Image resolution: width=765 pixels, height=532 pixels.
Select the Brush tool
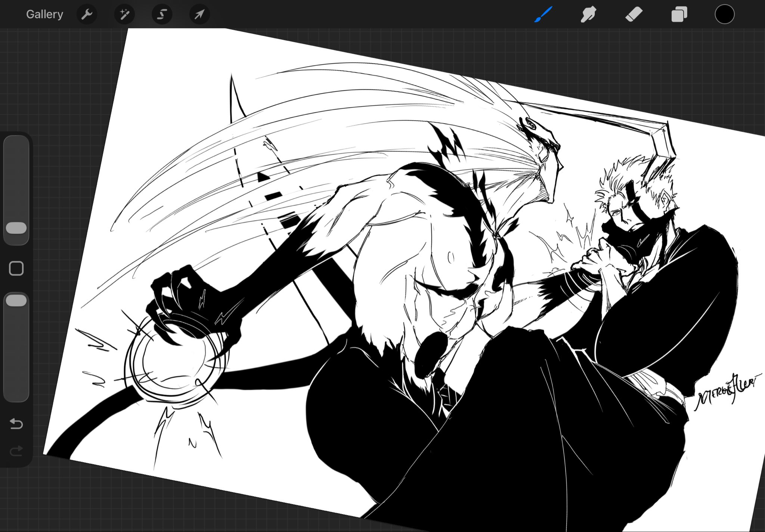(543, 15)
